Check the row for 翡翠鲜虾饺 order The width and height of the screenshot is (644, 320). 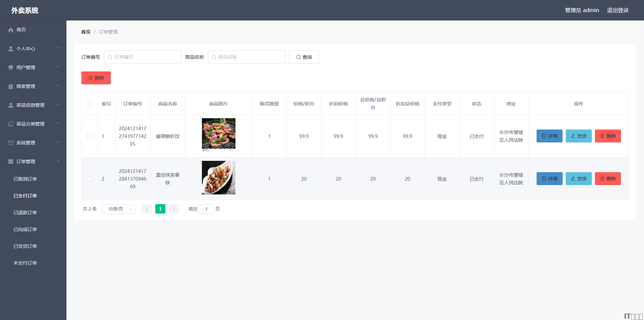point(89,136)
